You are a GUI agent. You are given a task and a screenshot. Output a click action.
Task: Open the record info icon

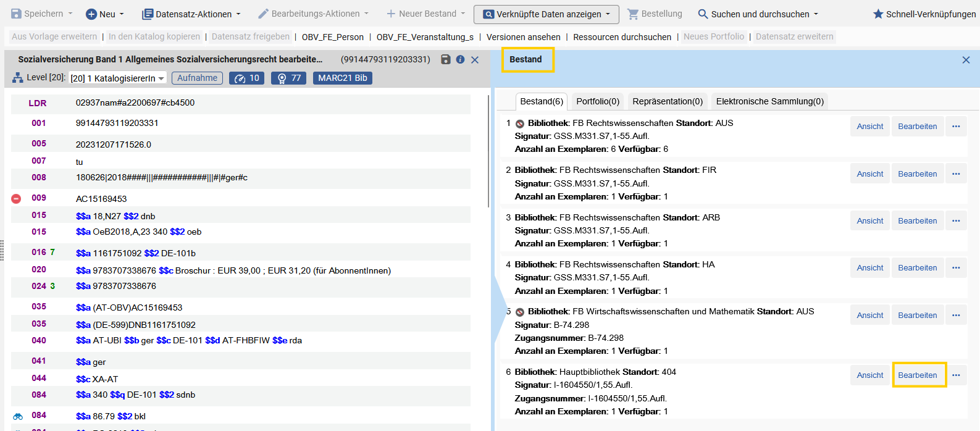coord(460,59)
